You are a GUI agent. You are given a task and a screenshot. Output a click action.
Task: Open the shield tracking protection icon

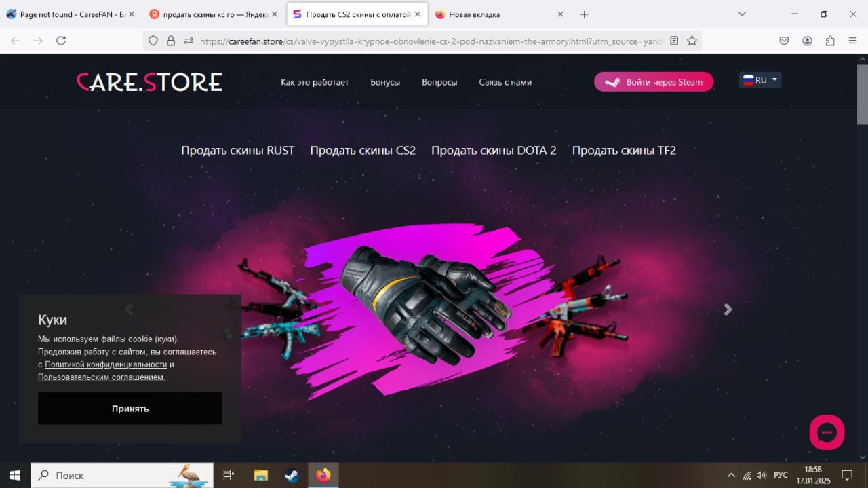[153, 41]
